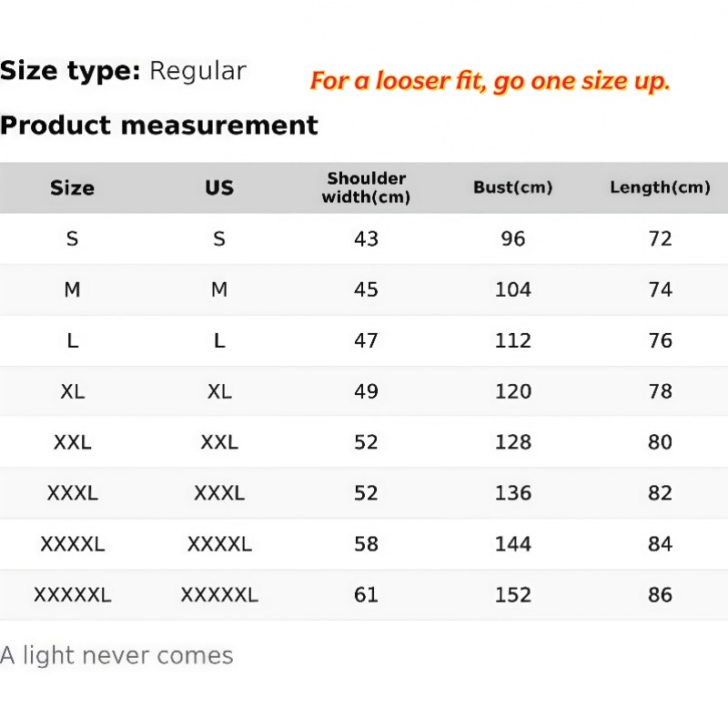The height and width of the screenshot is (728, 728).
Task: Select the "US" column header
Action: point(219,188)
